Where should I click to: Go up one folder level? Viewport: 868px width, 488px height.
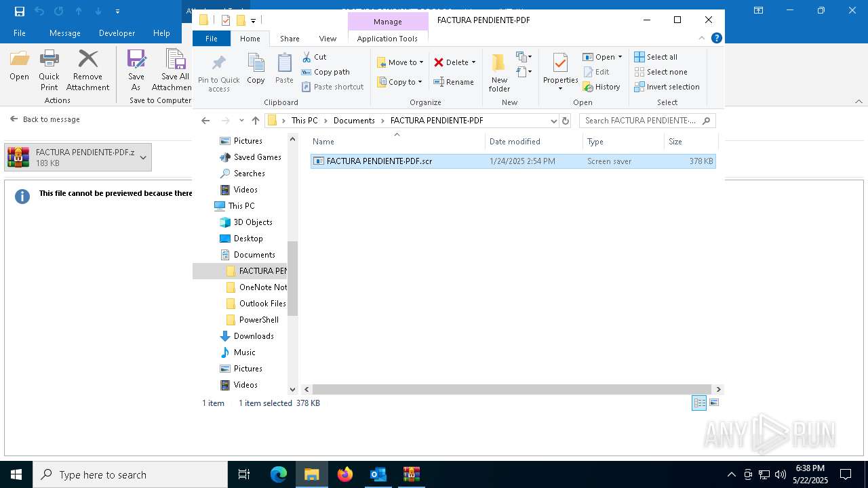coord(255,121)
